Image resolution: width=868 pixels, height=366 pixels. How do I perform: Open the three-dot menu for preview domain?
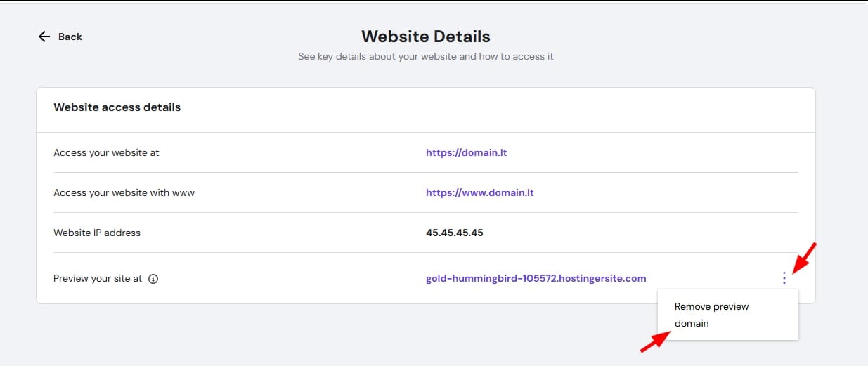click(x=784, y=279)
